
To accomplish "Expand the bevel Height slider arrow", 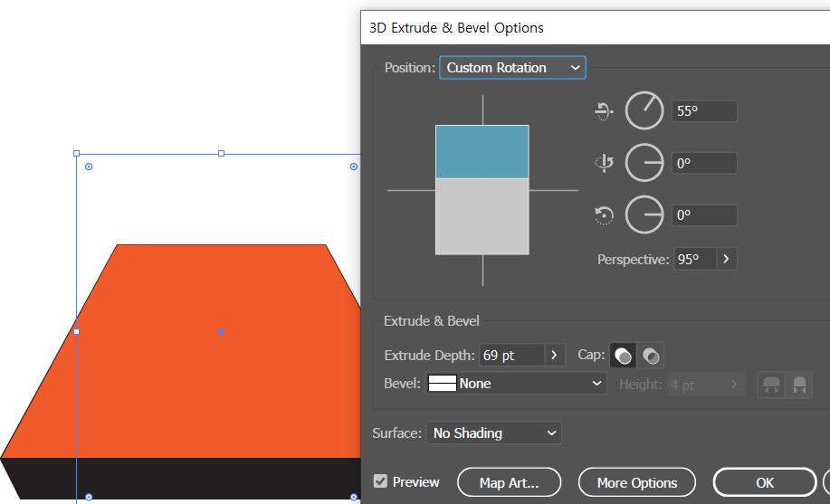I will pos(735,385).
